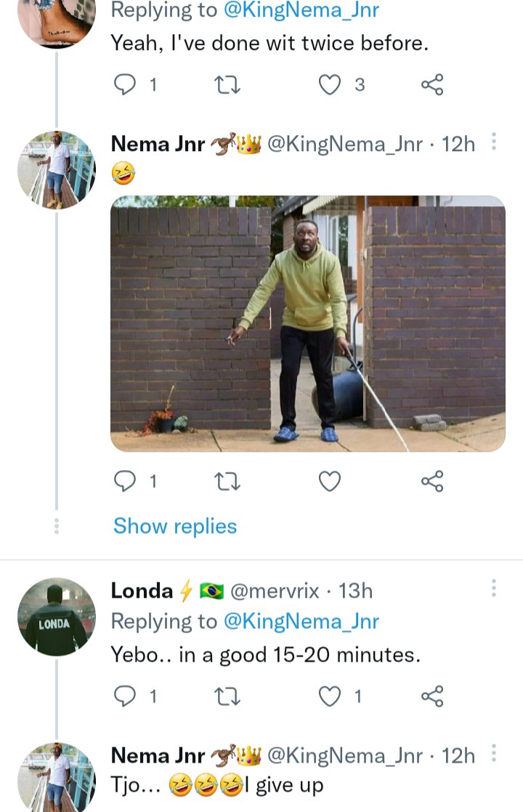This screenshot has height=812, width=523.
Task: Open more options on Londa's tweet
Action: point(493,588)
